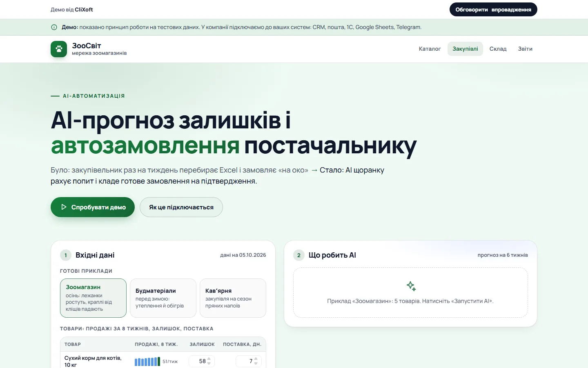Image resolution: width=588 pixels, height=368 pixels.
Task: Click the Поставка field showing 7
Action: (248, 361)
